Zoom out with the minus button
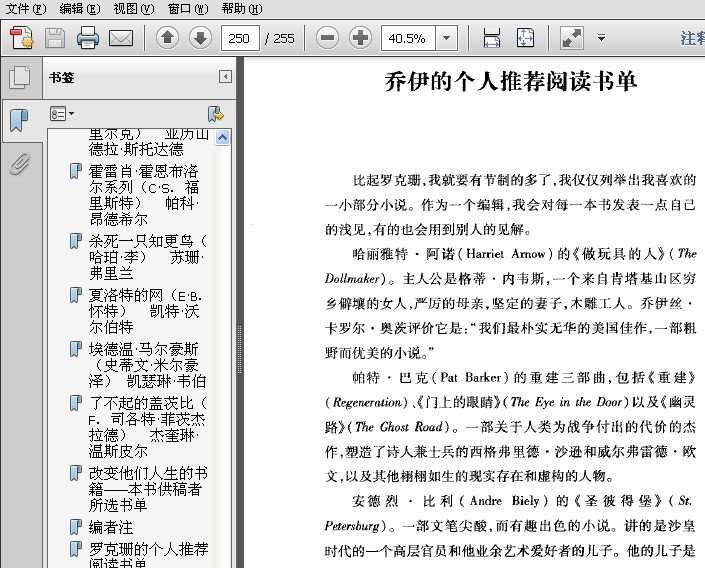 tap(327, 39)
